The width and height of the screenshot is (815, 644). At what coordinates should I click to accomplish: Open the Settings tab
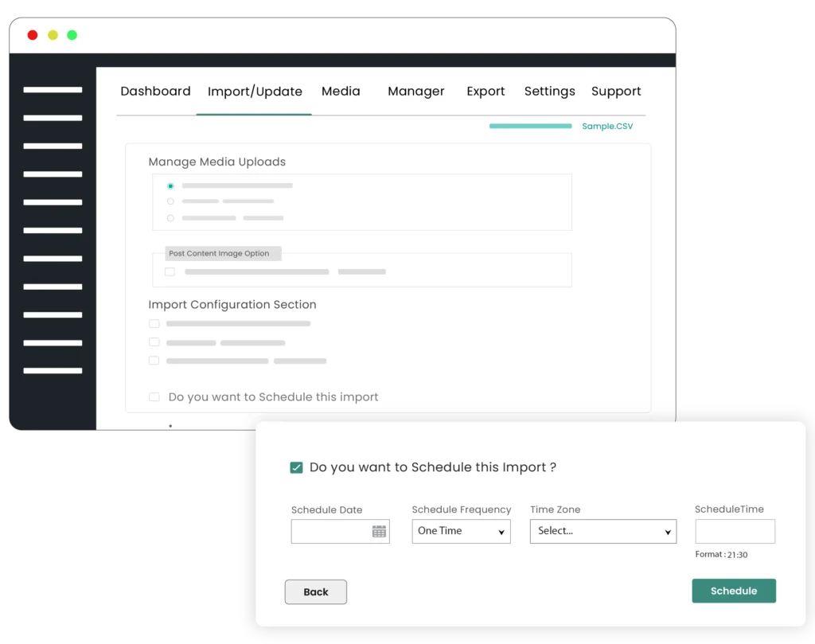(549, 91)
